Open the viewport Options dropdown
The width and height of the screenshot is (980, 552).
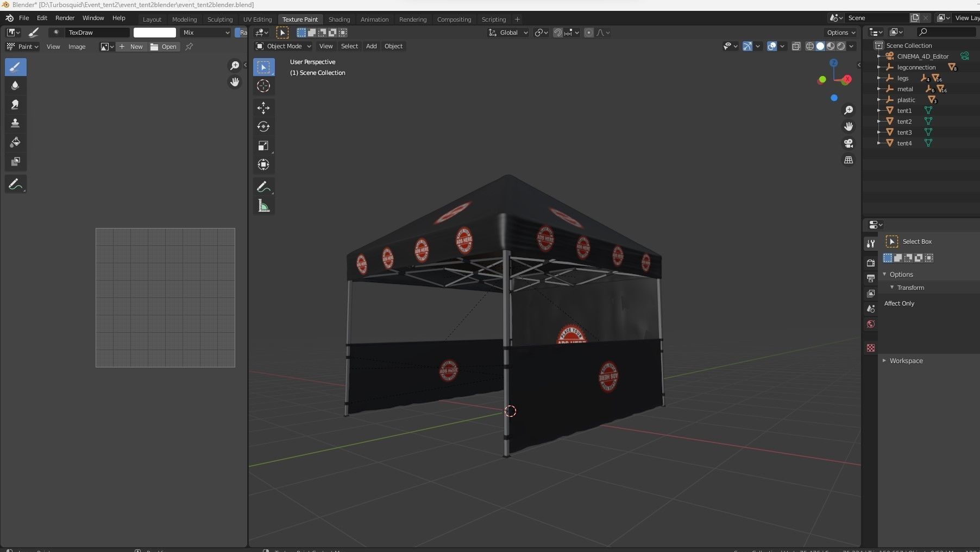click(x=841, y=33)
